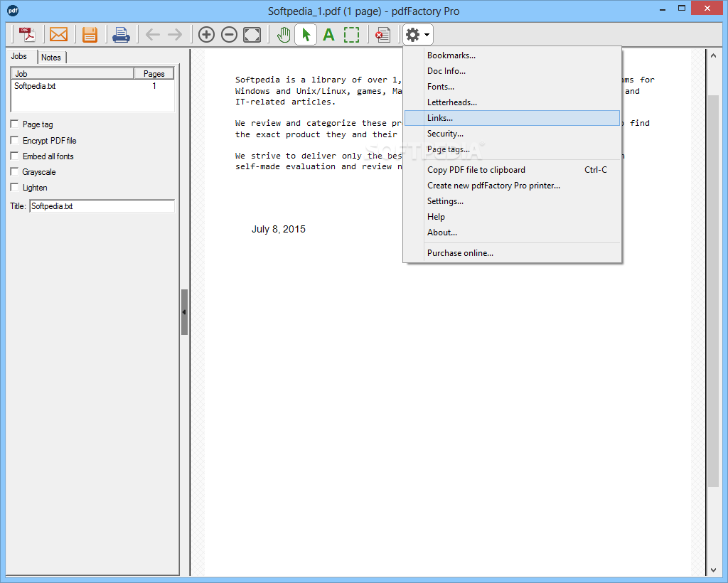Enable the Page tag checkbox
Image resolution: width=728 pixels, height=583 pixels.
(x=14, y=124)
